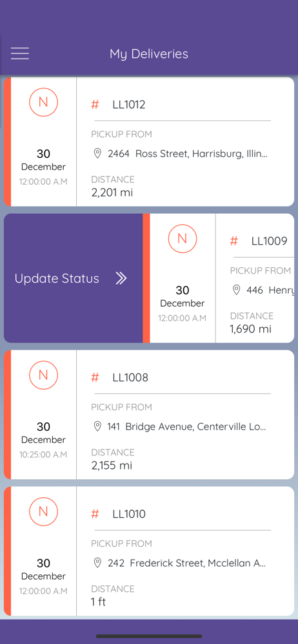Click location pin beside 242 Frederick Street
Viewport: 298px width, 644px height.
pyautogui.click(x=97, y=563)
